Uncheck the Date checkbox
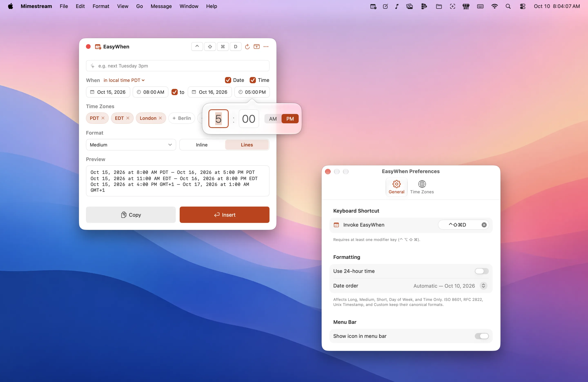Screen dimensions: 588x382 (228, 80)
